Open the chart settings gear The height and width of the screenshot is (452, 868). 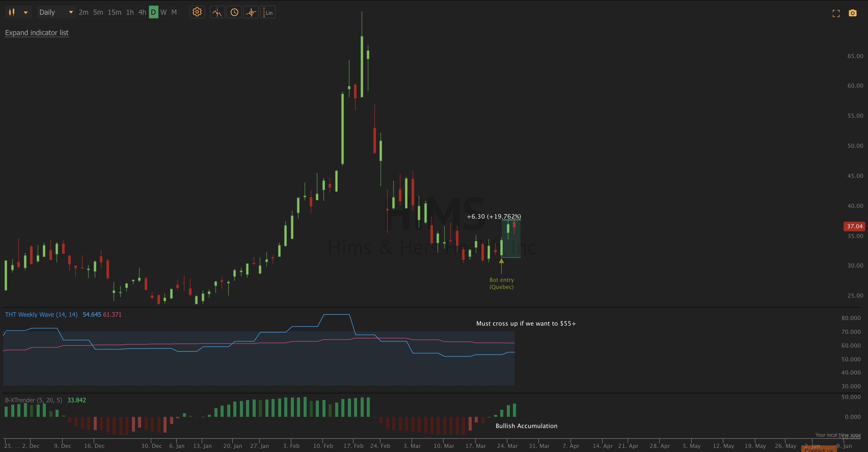(x=197, y=12)
